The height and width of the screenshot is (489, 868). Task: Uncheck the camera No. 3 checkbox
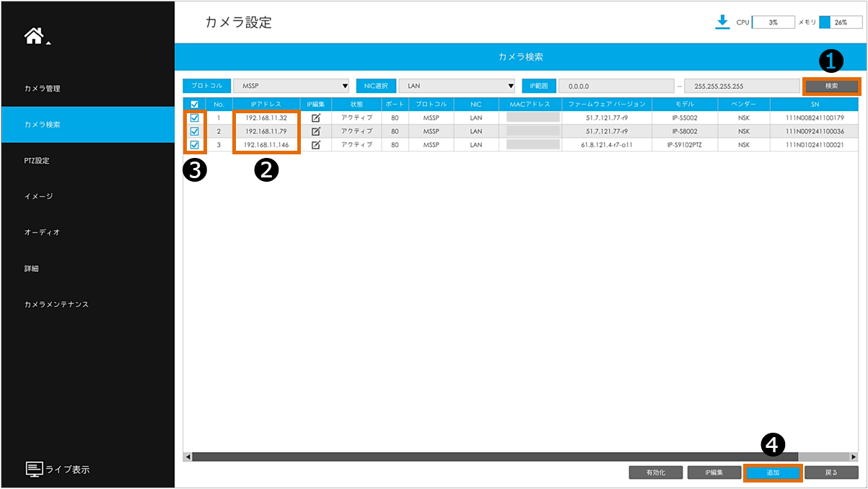(x=194, y=145)
